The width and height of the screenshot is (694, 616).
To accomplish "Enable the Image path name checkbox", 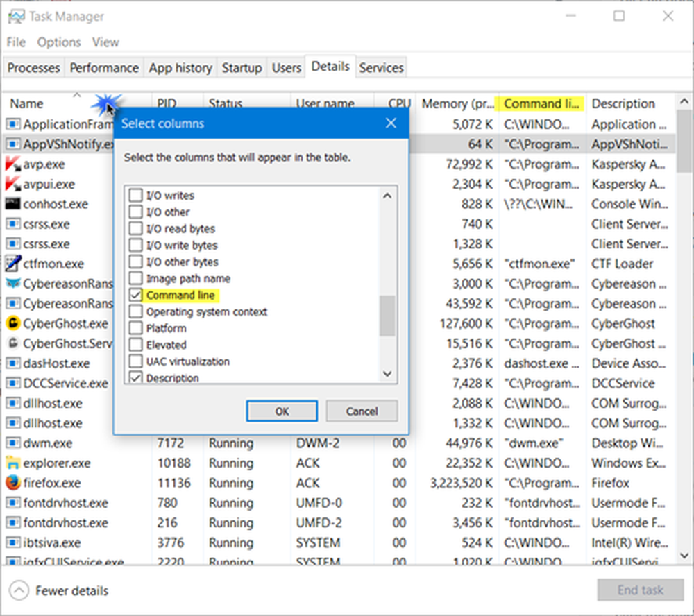I will tap(135, 279).
